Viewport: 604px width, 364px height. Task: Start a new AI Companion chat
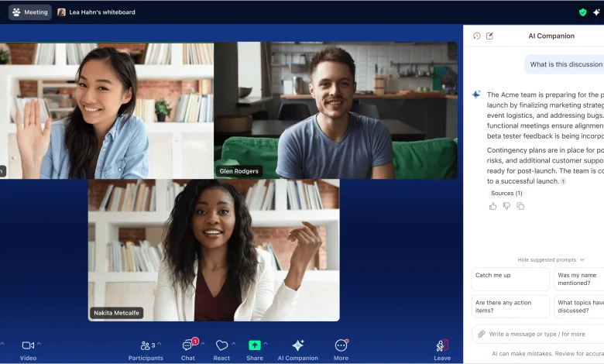489,36
